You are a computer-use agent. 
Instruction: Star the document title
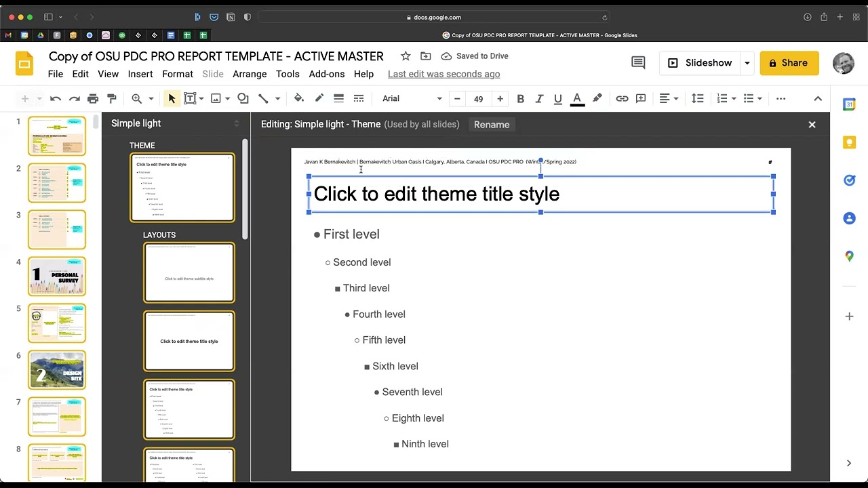pyautogui.click(x=406, y=56)
